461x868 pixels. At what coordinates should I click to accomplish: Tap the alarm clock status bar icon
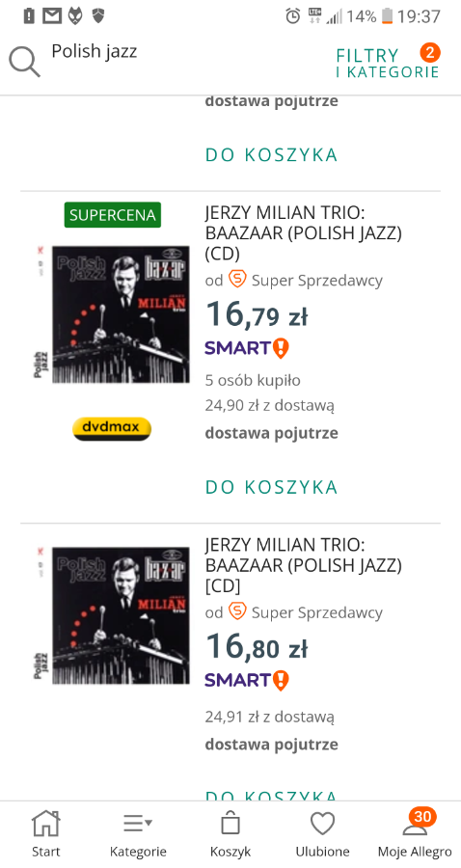(293, 16)
